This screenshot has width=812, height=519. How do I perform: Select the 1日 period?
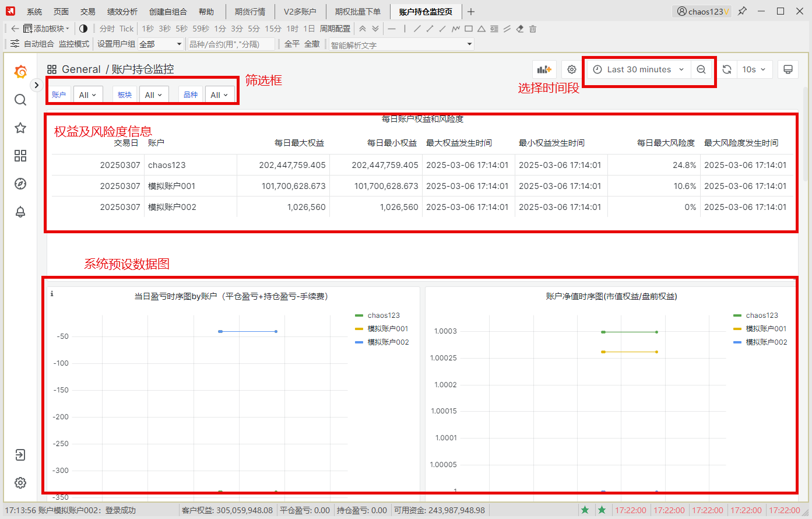(309, 29)
